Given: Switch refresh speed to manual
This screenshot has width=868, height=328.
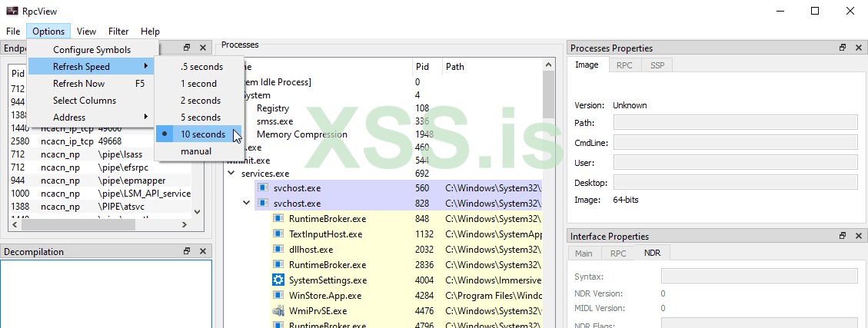Looking at the screenshot, I should click(x=198, y=151).
